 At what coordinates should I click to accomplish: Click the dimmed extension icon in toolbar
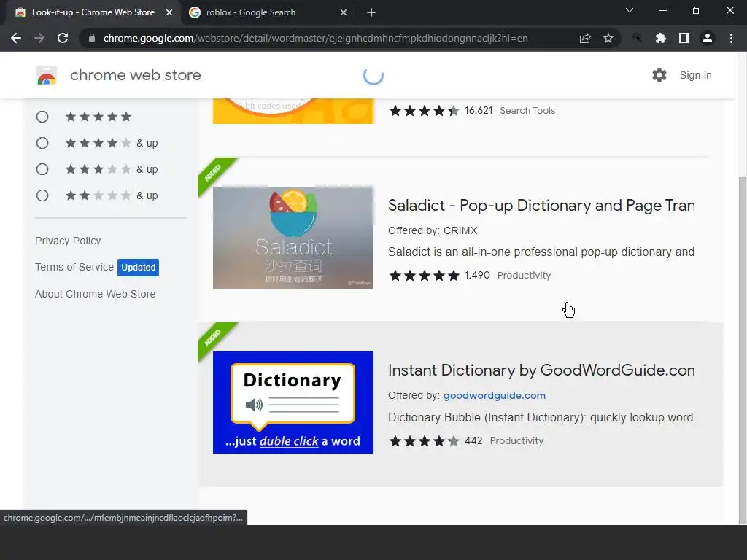(x=637, y=38)
